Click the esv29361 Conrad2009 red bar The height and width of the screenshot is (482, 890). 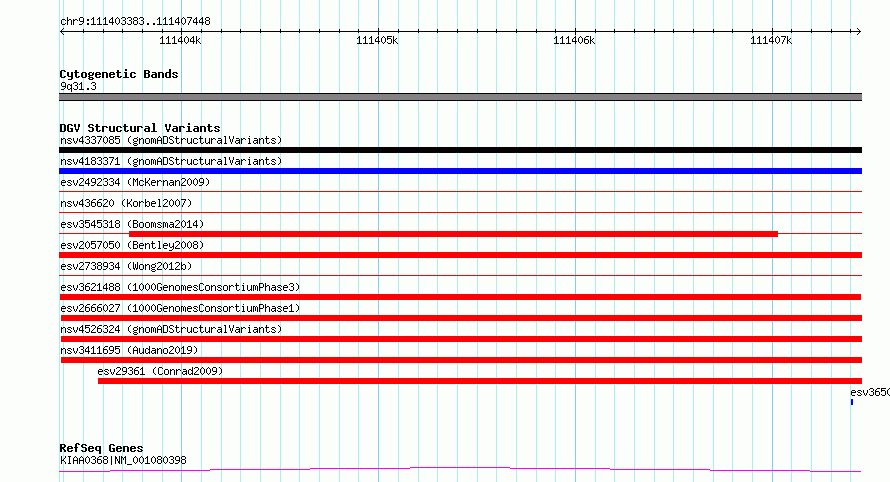coord(480,381)
